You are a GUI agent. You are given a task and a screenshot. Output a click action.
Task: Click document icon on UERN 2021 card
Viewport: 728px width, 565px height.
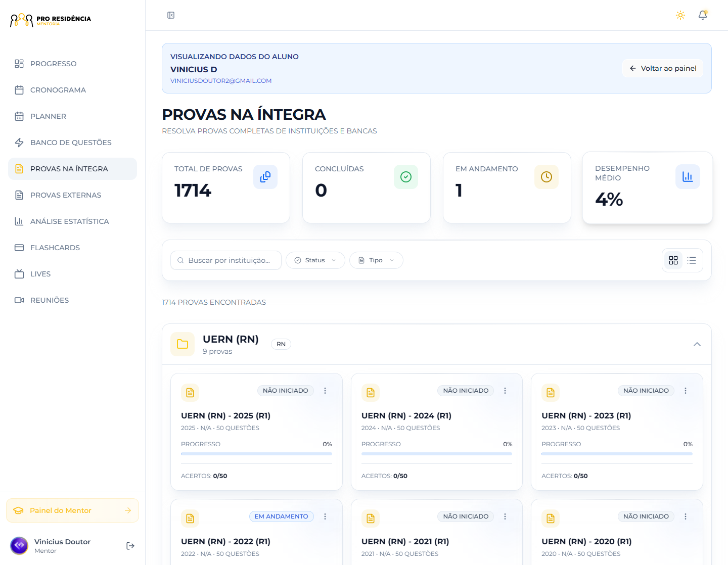coord(371,519)
